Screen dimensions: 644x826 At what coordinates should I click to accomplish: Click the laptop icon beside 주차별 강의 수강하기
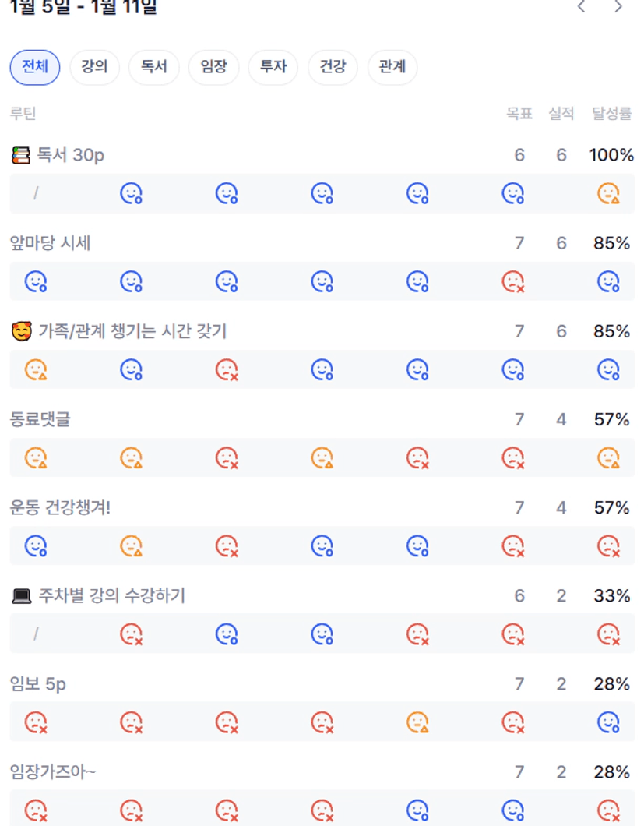[21, 596]
